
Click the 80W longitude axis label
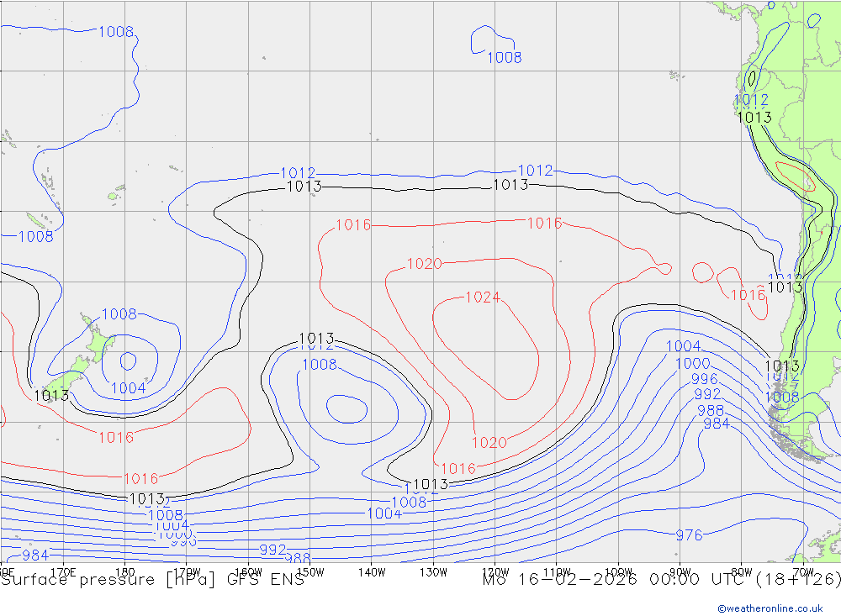coord(742,572)
